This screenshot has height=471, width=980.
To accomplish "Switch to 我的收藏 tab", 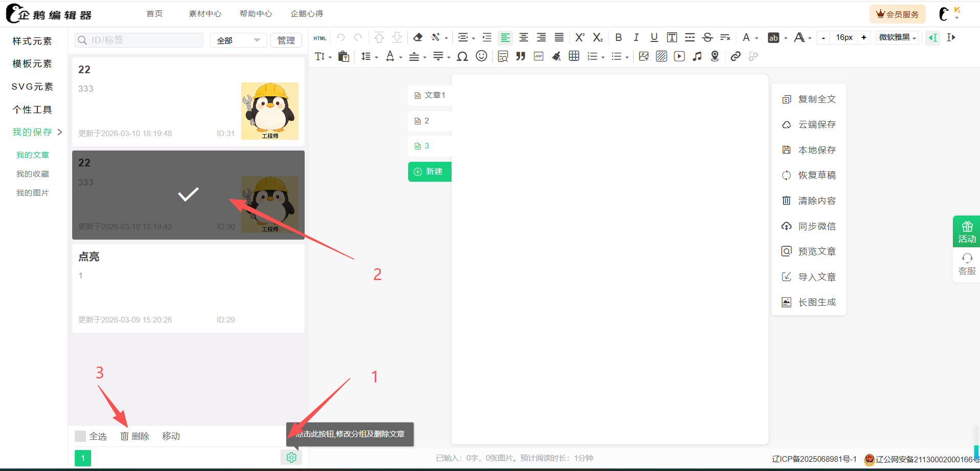I will pyautogui.click(x=32, y=174).
